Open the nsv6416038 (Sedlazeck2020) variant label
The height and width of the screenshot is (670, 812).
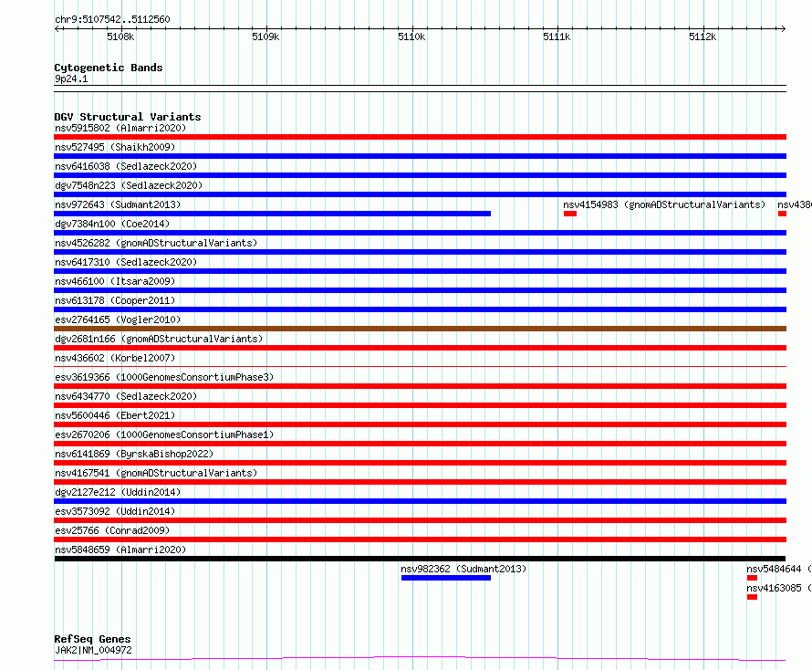(126, 166)
